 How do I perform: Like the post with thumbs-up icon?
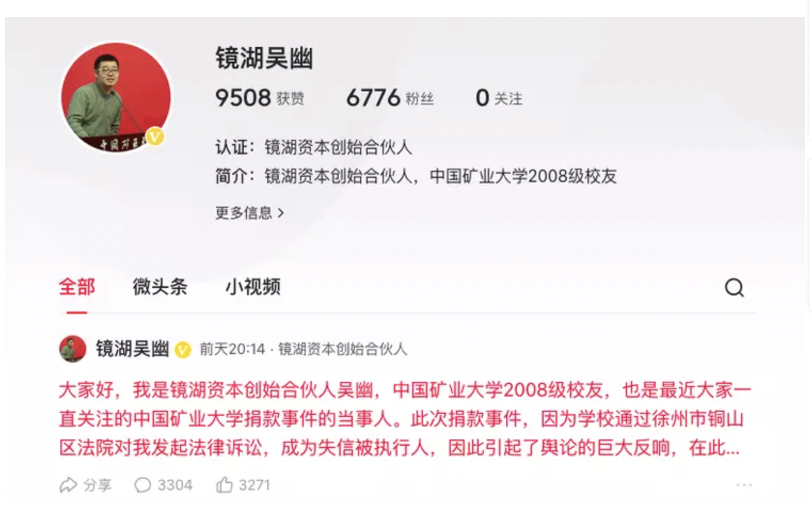(224, 484)
